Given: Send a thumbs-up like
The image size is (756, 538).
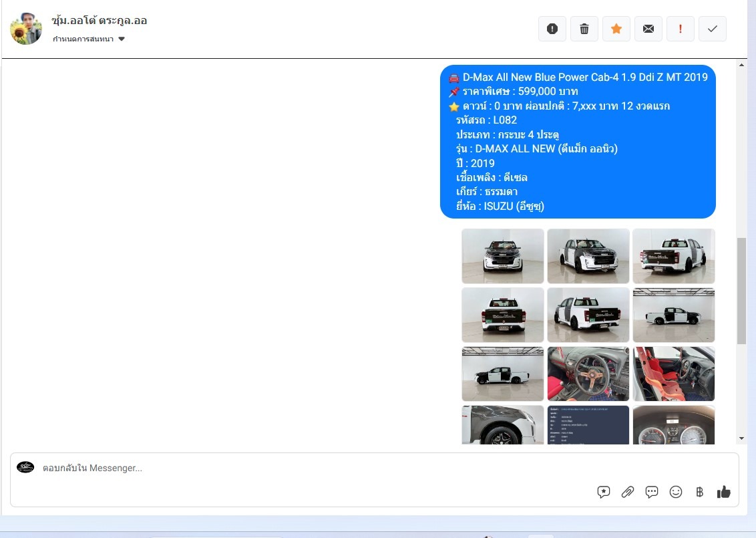Looking at the screenshot, I should [724, 492].
